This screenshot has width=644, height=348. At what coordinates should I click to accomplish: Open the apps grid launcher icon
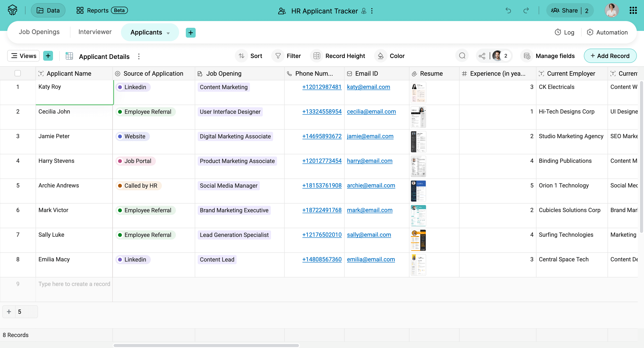click(x=633, y=11)
